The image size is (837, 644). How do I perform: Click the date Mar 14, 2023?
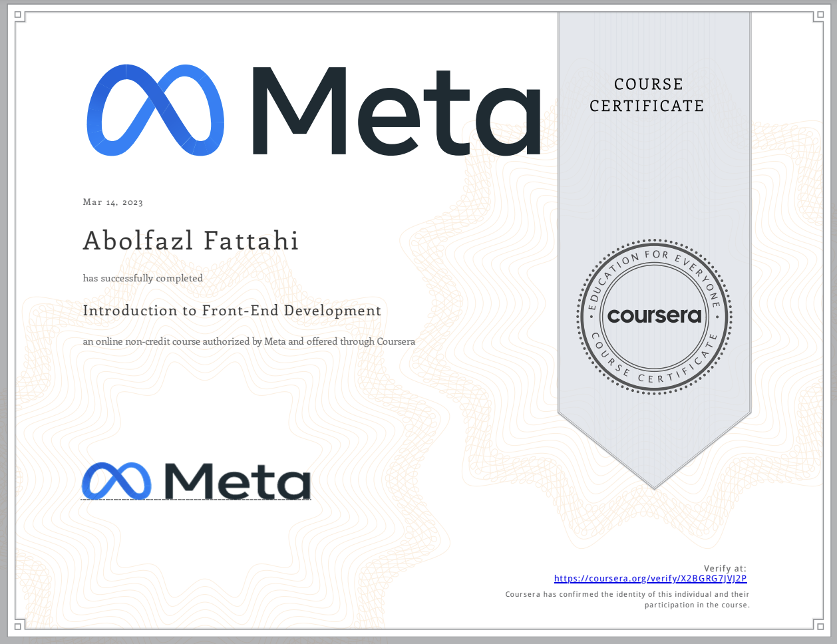(x=113, y=202)
